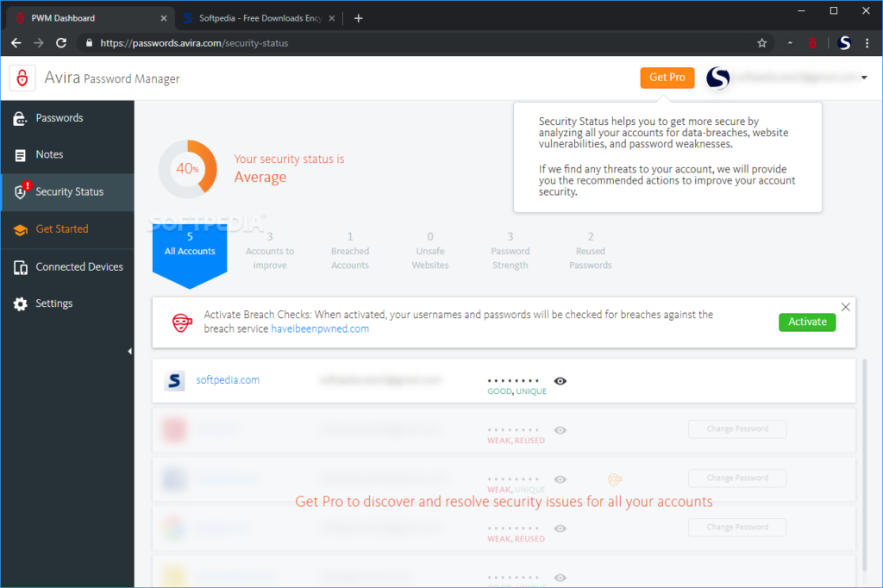Click the 40% security status gauge
Viewport: 883px width, 588px height.
pos(187,169)
